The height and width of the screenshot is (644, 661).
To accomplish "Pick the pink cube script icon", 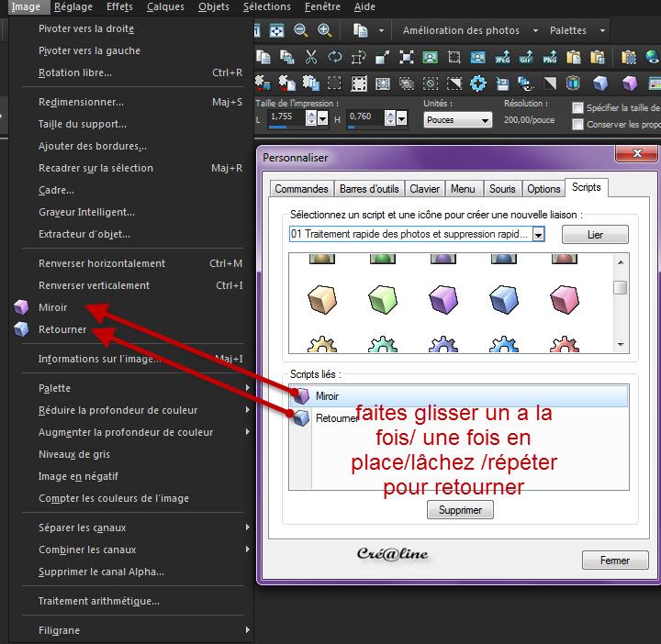I will pos(562,300).
